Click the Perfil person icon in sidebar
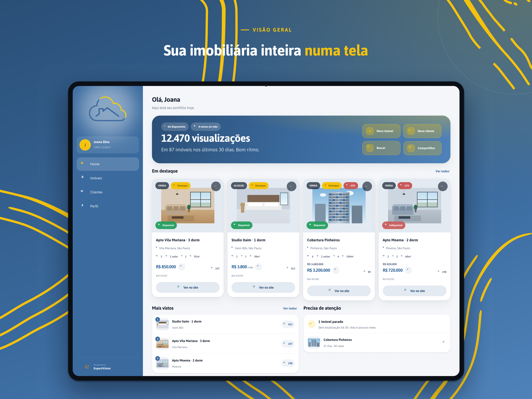 tap(82, 205)
